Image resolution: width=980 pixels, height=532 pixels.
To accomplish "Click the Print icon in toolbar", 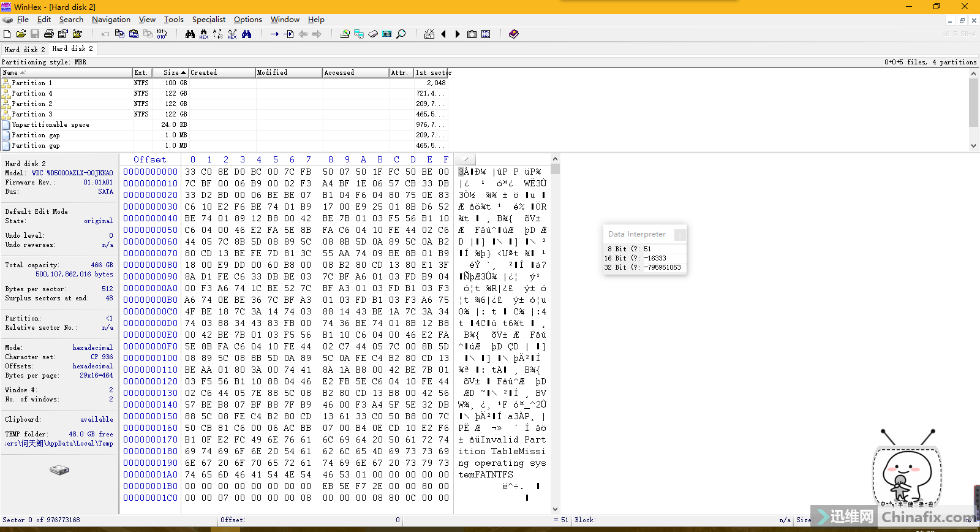I will pos(49,34).
